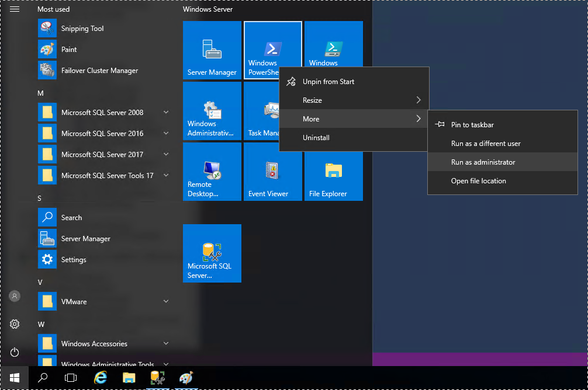
Task: Click the letter V section header
Action: pos(40,282)
